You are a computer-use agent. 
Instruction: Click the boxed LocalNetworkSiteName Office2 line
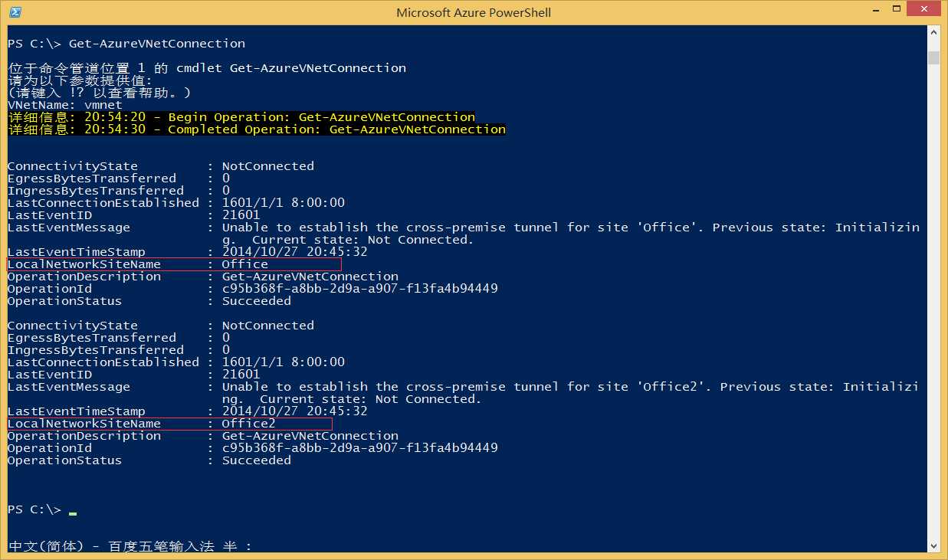169,424
